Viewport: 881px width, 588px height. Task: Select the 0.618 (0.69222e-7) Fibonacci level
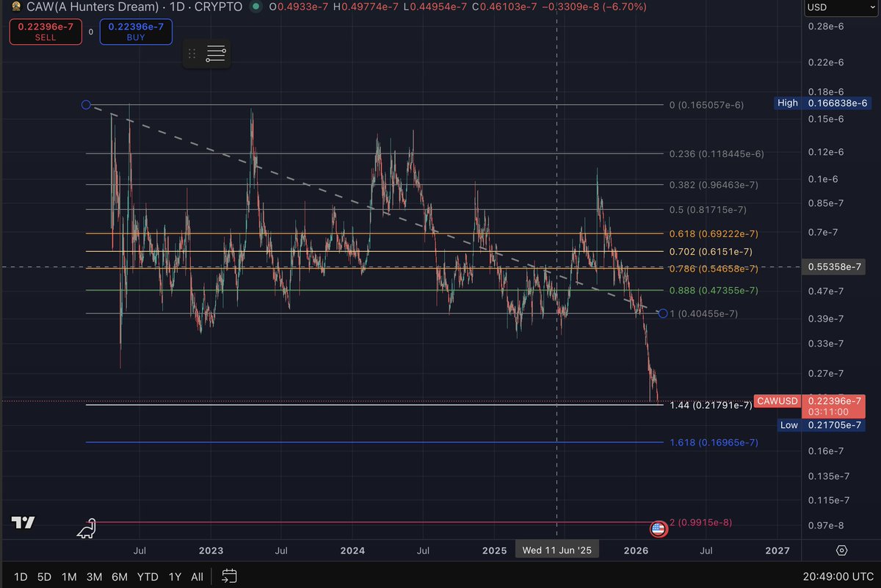714,233
